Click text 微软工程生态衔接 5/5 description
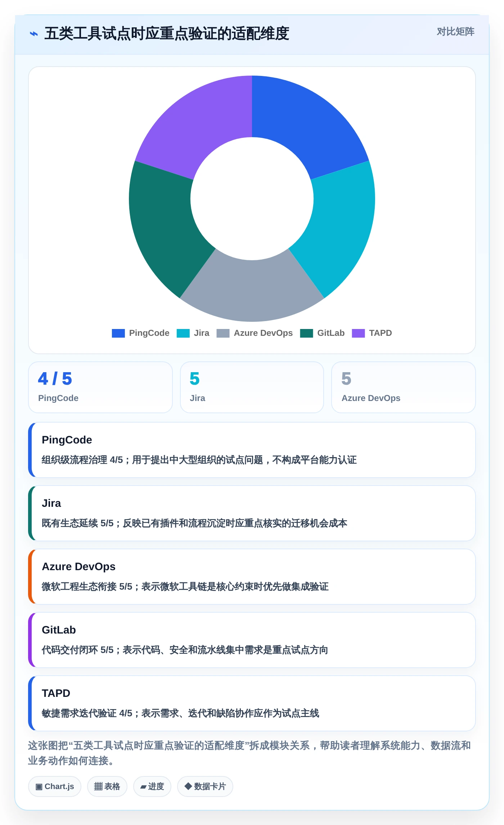 [185, 587]
